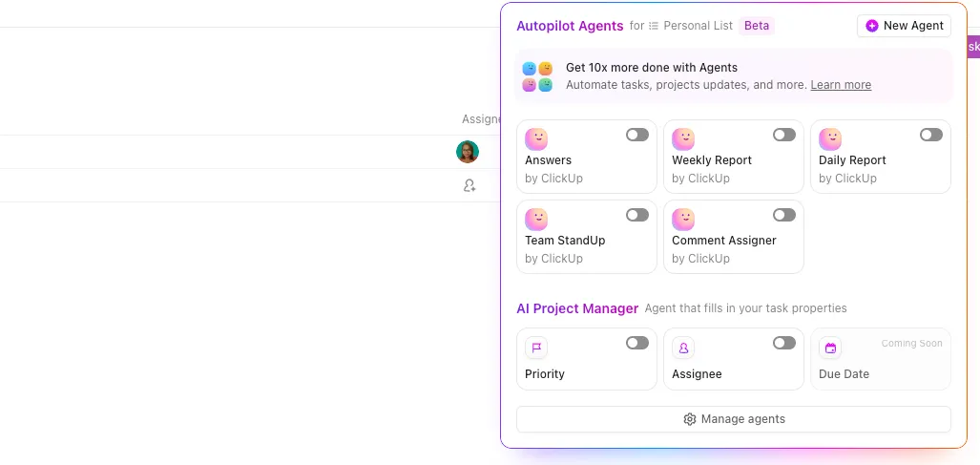Follow the Learn more link
The height and width of the screenshot is (465, 980).
point(841,84)
